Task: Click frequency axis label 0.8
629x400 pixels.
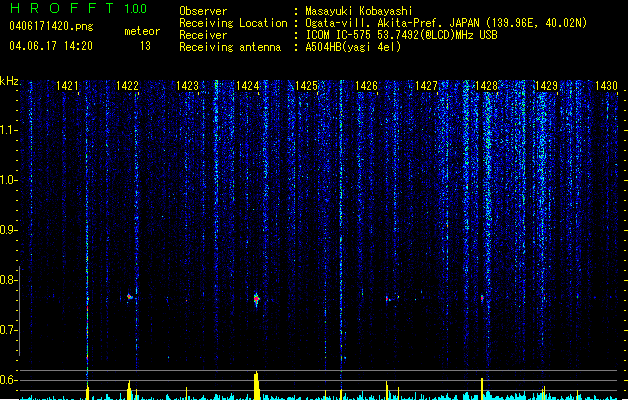Action: tap(9, 280)
